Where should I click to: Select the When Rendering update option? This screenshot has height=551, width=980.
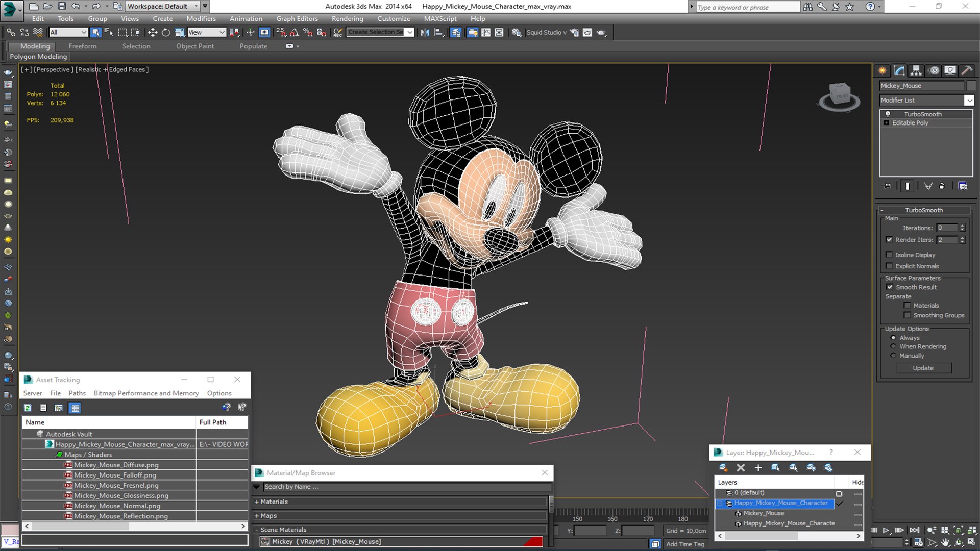point(893,346)
